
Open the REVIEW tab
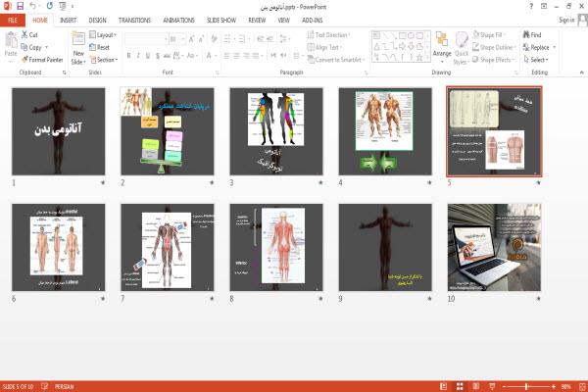(257, 21)
